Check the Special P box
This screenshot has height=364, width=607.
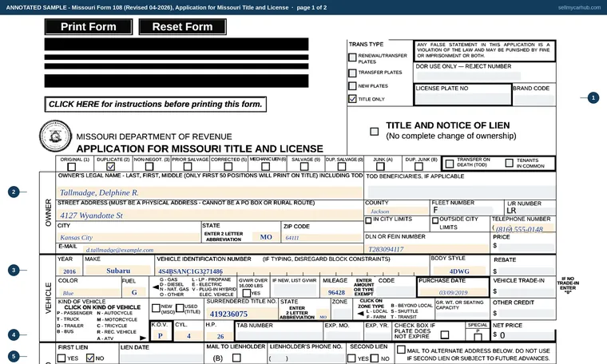[x=478, y=337]
